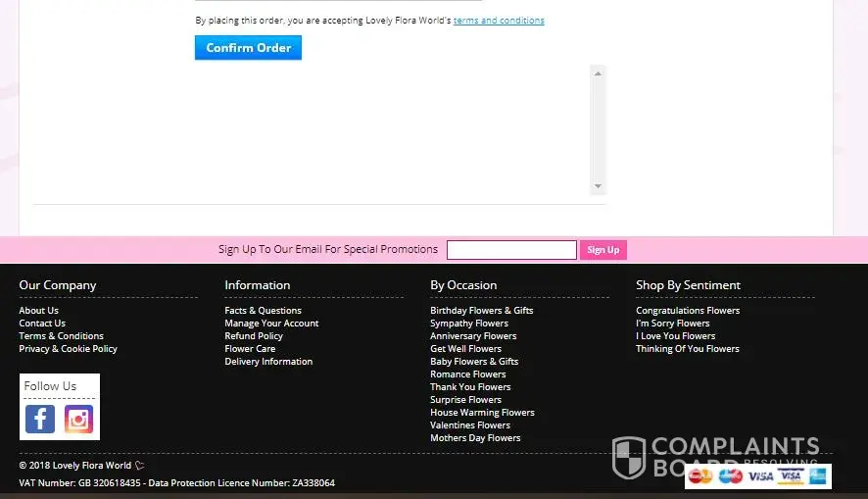This screenshot has width=868, height=499.
Task: View Delivery Information
Action: tap(268, 362)
